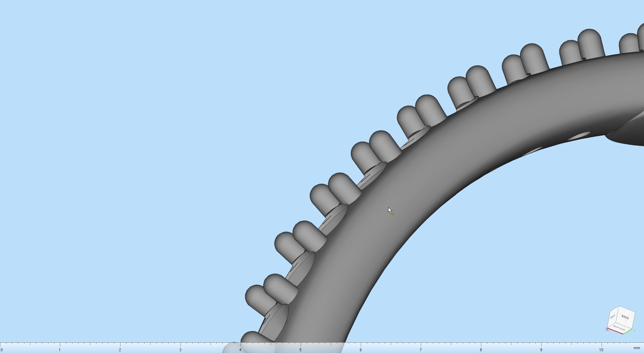Viewport: 644px width, 353px height.
Task: Click the BOTTOM face of the view cube
Action: (x=619, y=328)
